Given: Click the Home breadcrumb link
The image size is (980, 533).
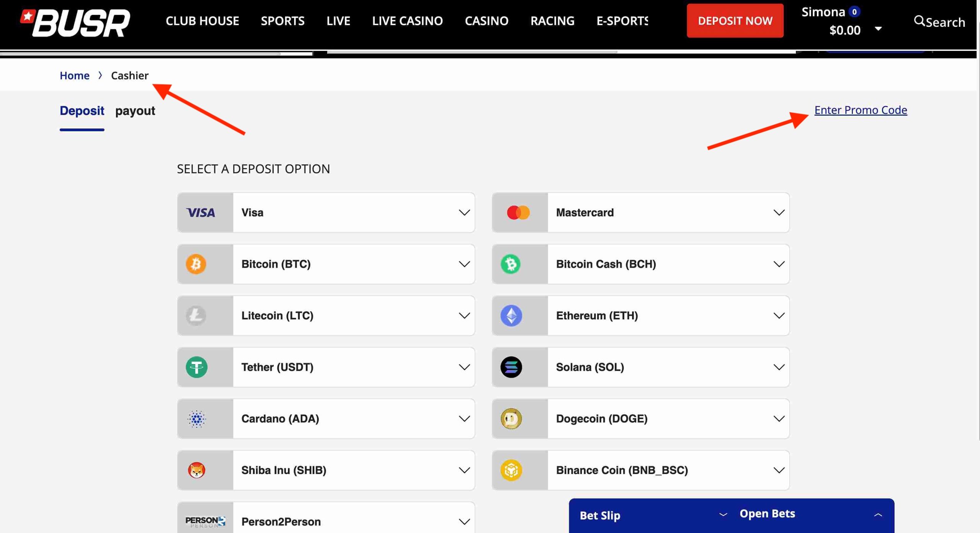Looking at the screenshot, I should [74, 75].
